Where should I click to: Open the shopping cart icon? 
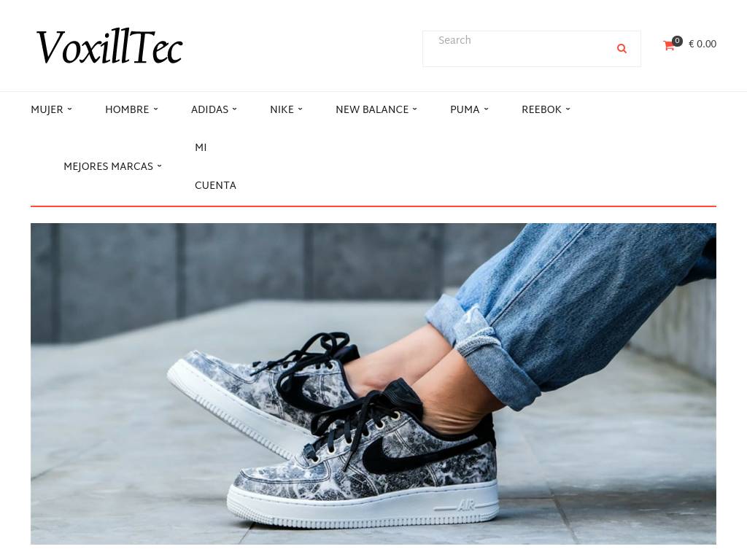(x=668, y=46)
